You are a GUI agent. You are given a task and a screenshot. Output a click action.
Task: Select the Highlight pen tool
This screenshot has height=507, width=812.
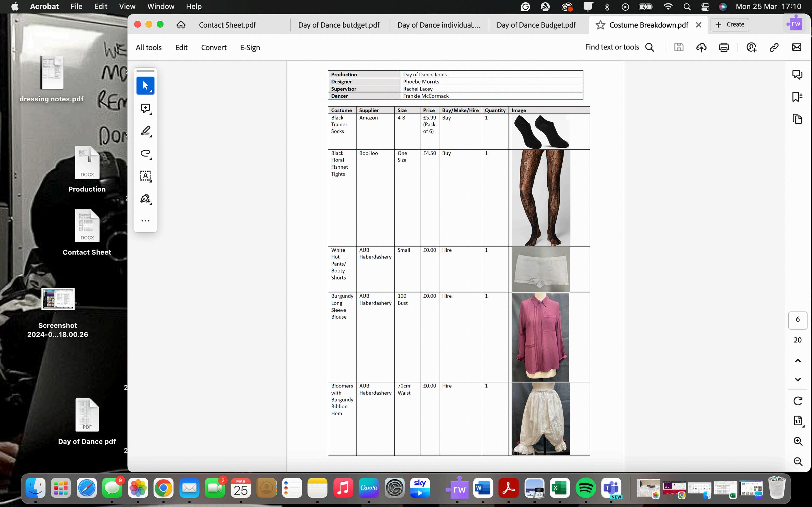(x=145, y=131)
